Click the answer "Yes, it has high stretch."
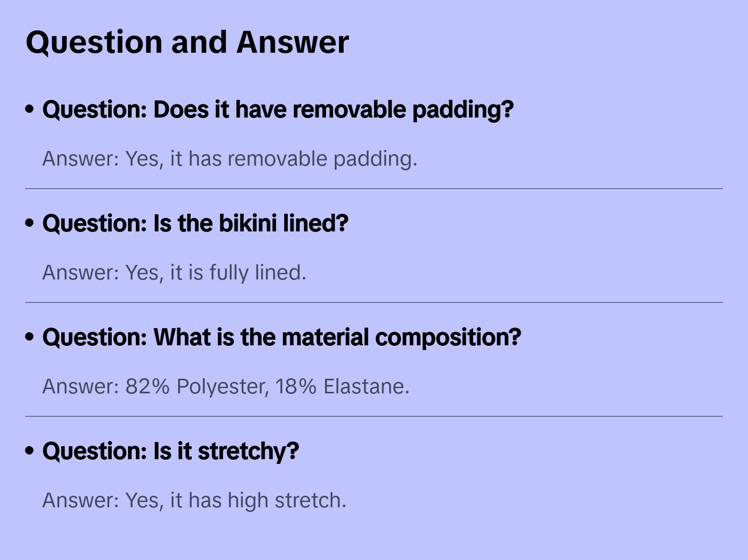The width and height of the screenshot is (748, 560). [194, 500]
